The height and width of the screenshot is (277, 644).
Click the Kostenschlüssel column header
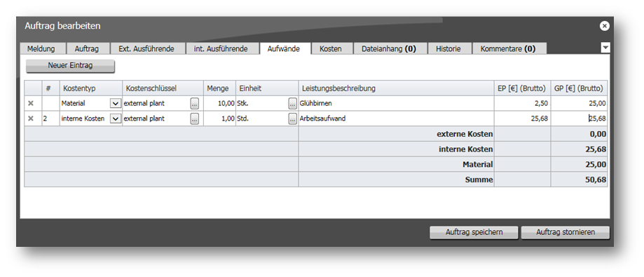pyautogui.click(x=163, y=88)
